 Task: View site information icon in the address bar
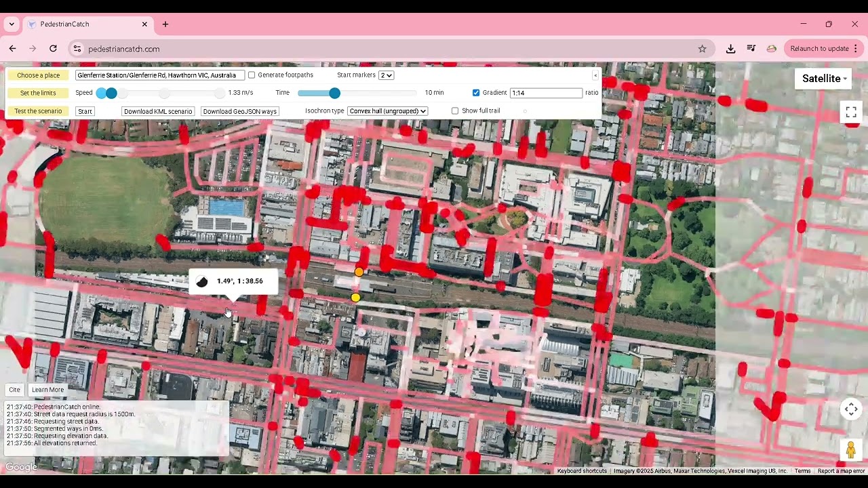(77, 49)
